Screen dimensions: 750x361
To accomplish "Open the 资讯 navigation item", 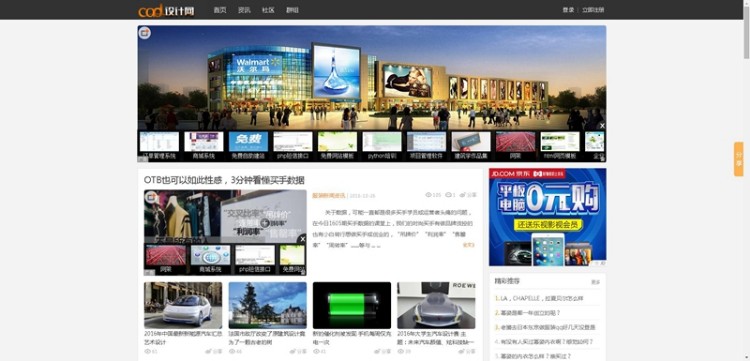I will [244, 10].
